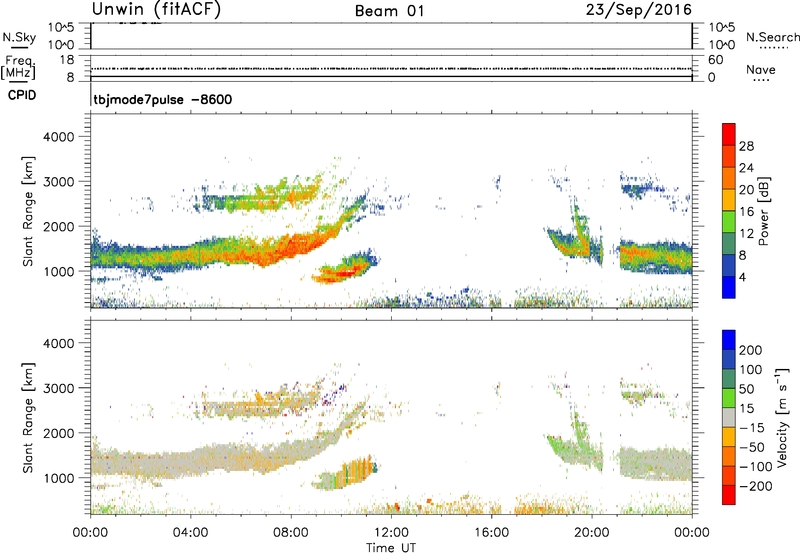Click the "16" power colorbar label
Viewport: 800px width, 554px height.
coord(746,212)
